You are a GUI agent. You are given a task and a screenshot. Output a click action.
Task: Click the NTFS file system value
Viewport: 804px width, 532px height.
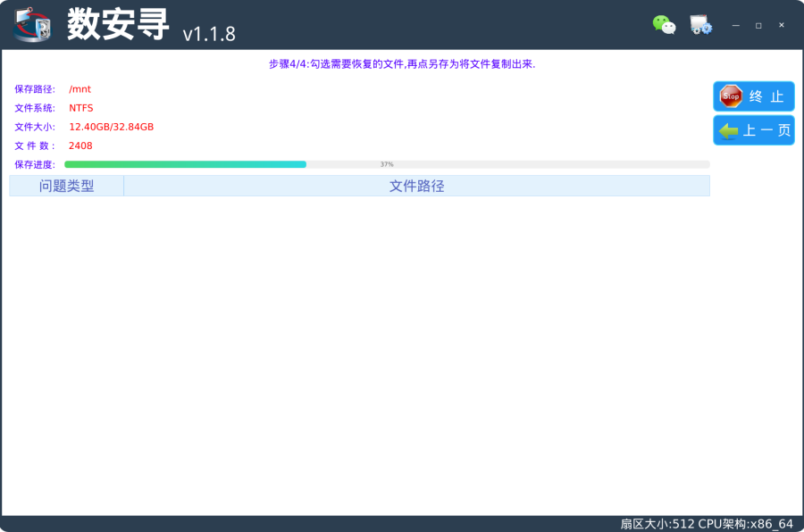click(x=80, y=108)
